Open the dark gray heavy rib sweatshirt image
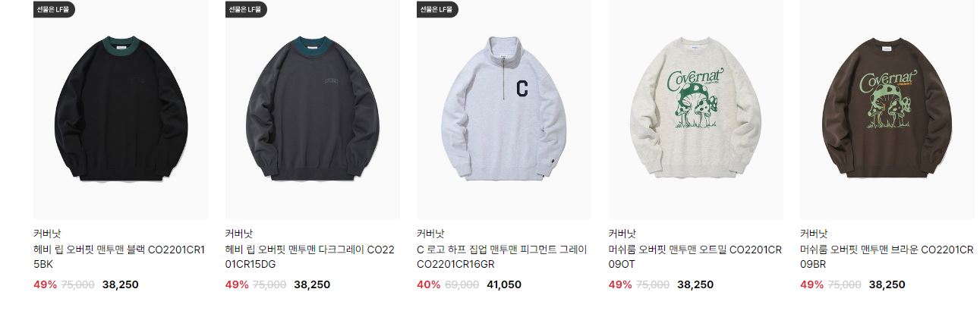Image resolution: width=980 pixels, height=314 pixels. [x=312, y=109]
